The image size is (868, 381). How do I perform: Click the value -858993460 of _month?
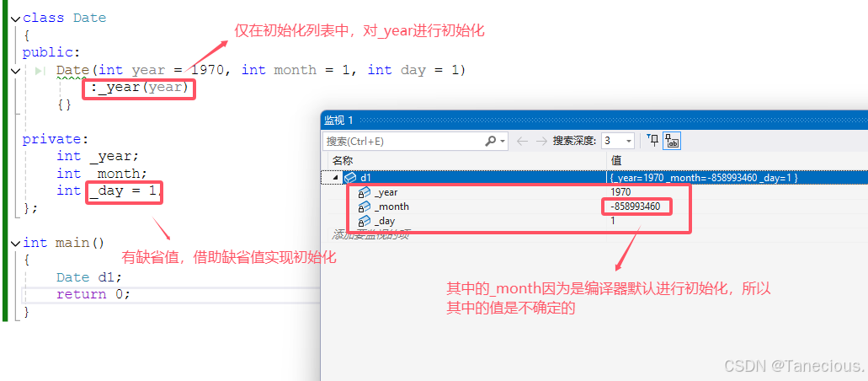click(636, 207)
